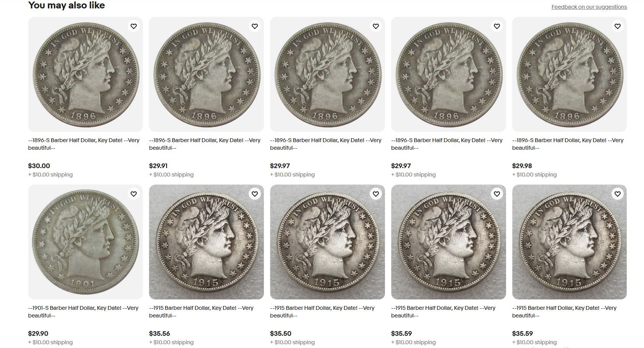Click the $29.90 price of 1901-S listing
The height and width of the screenshot is (348, 644).
pyautogui.click(x=38, y=333)
